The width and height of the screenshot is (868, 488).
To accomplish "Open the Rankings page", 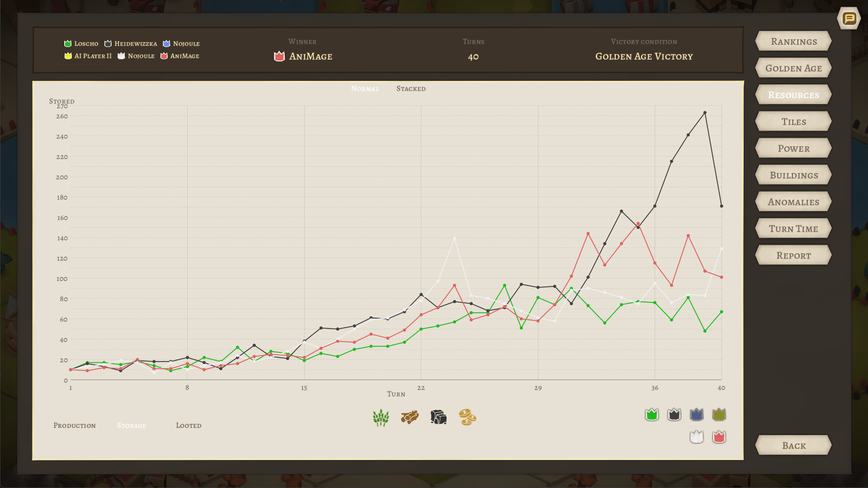I will click(793, 42).
